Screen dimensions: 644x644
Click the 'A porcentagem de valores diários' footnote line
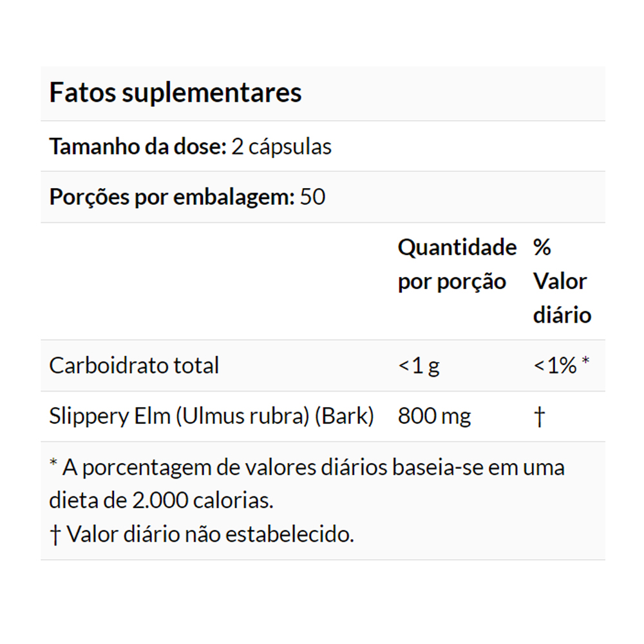point(307,467)
